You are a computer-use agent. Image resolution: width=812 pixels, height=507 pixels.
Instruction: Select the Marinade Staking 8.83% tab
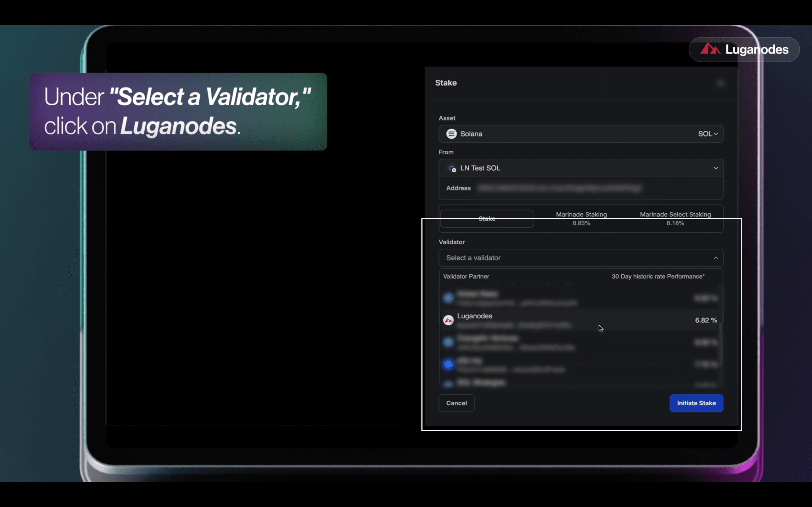pyautogui.click(x=581, y=219)
